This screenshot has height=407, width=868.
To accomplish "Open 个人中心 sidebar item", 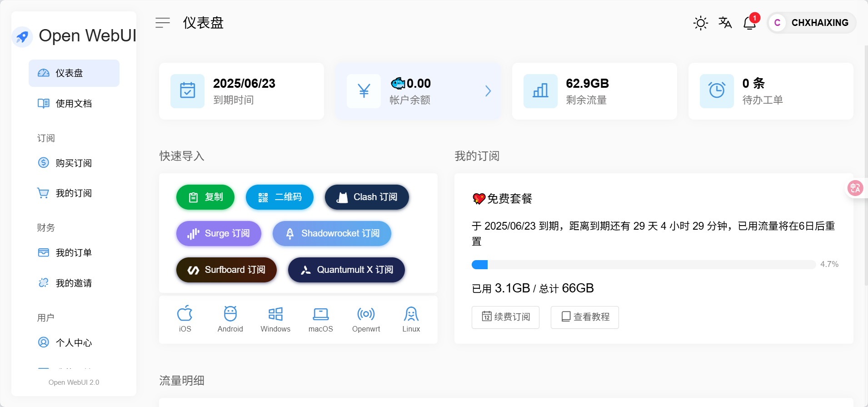I will 74,342.
